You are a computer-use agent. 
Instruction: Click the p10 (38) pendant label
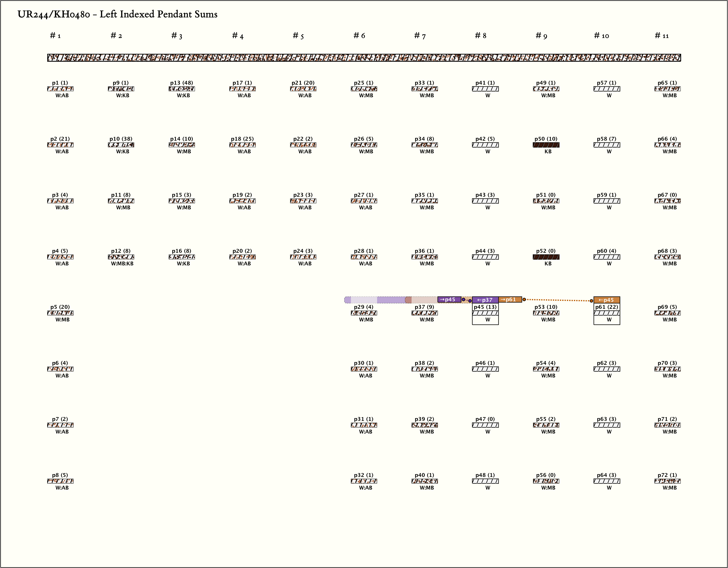click(121, 139)
